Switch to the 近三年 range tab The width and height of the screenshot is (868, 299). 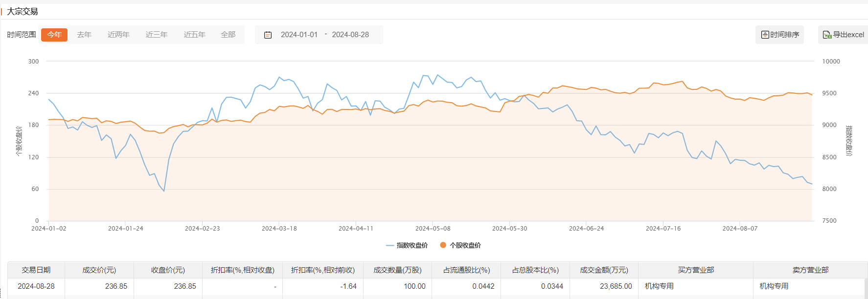(157, 35)
